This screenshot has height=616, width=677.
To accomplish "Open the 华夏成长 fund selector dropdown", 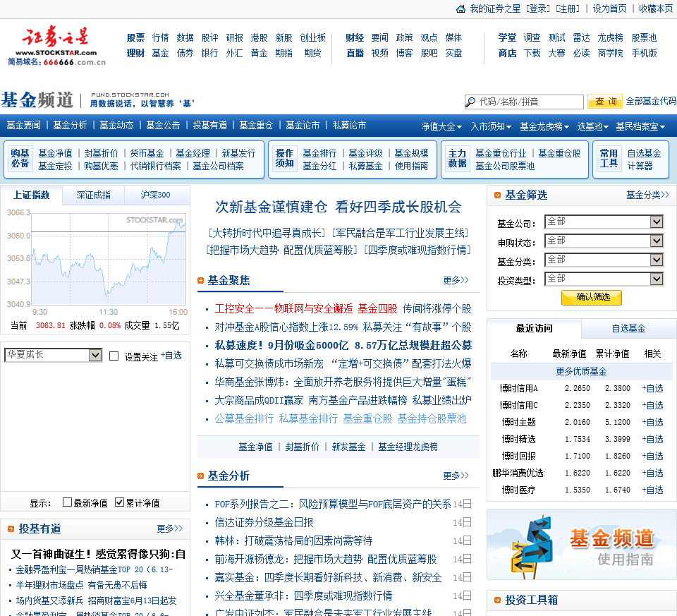I will pyautogui.click(x=53, y=355).
